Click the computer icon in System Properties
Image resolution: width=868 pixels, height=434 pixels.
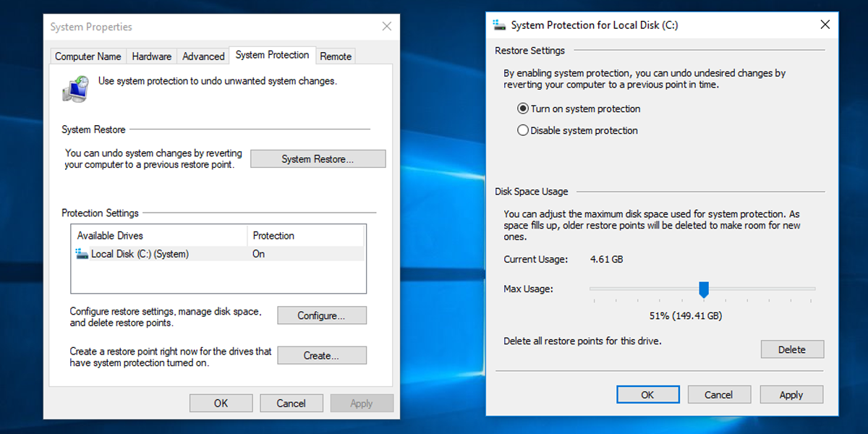75,88
